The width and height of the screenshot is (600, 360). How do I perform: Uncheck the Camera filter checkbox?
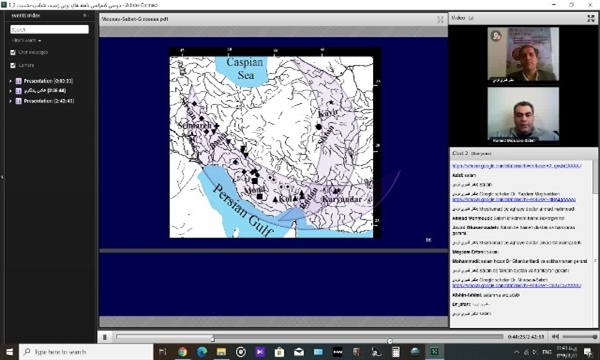pyautogui.click(x=13, y=65)
